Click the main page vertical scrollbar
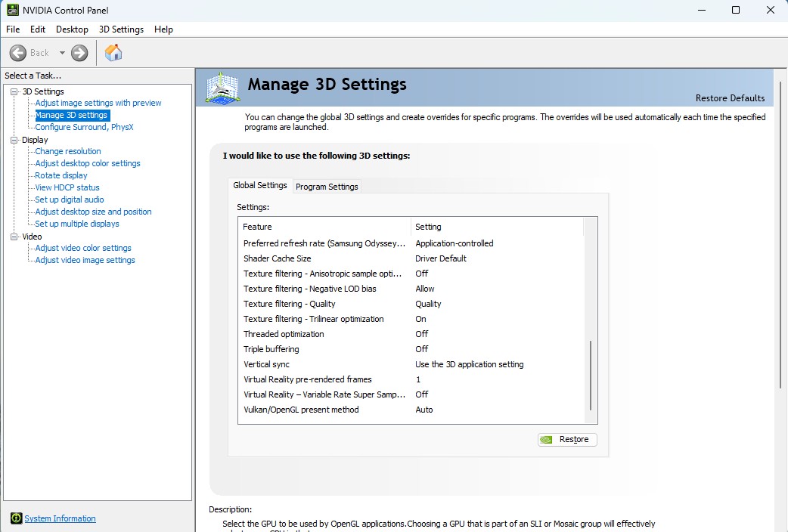This screenshot has height=532, width=788. (x=780, y=235)
